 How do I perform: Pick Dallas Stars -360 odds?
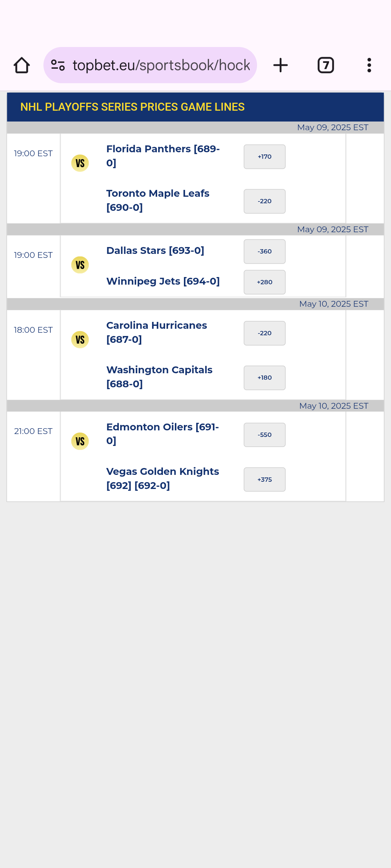[264, 251]
